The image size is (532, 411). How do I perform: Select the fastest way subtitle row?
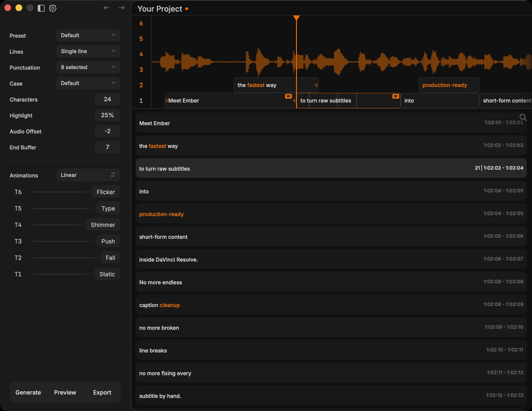point(331,146)
